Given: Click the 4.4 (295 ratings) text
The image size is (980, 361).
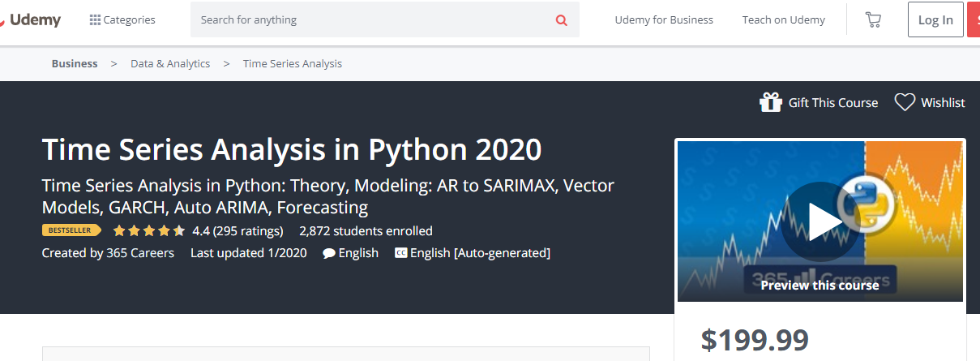Looking at the screenshot, I should click(238, 230).
